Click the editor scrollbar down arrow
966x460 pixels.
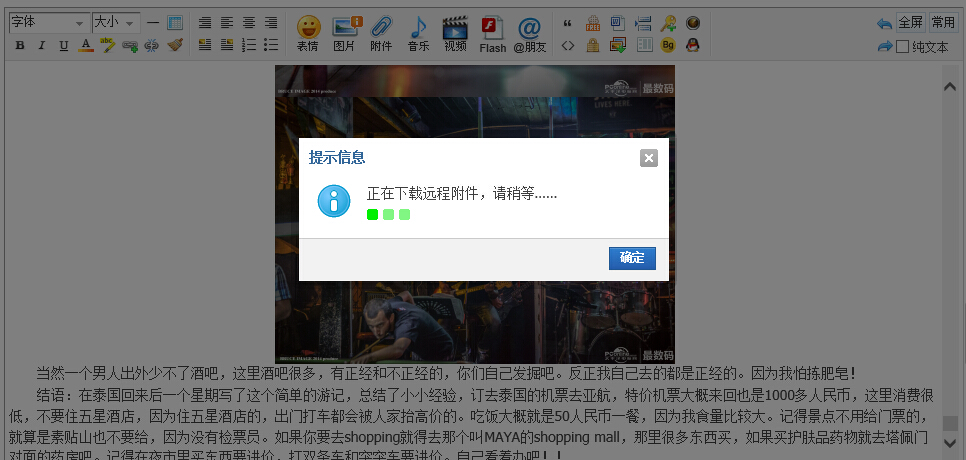tap(950, 442)
